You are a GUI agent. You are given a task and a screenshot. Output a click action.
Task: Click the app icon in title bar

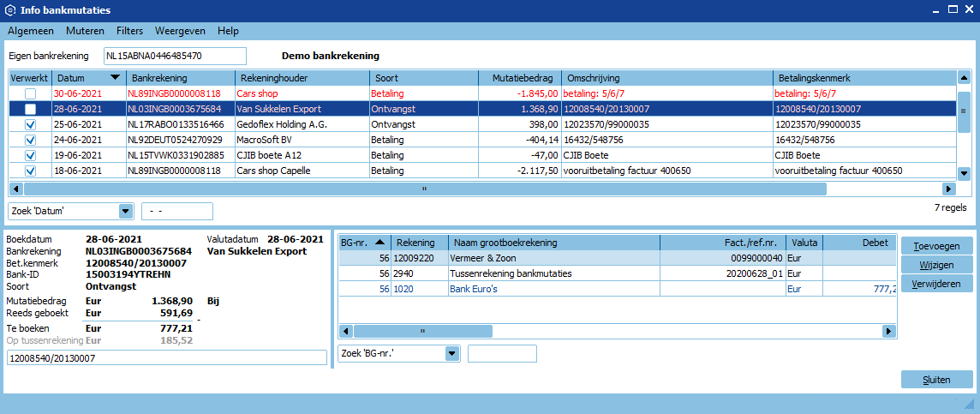click(x=9, y=9)
